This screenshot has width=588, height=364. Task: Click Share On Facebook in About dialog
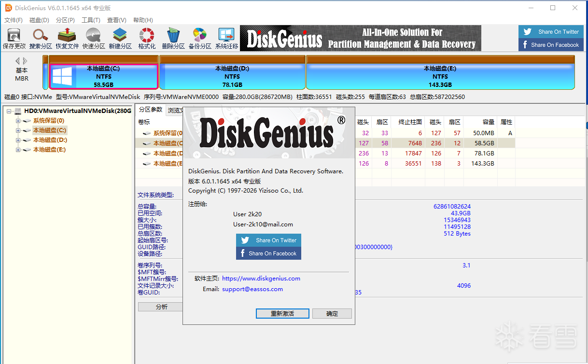point(268,253)
